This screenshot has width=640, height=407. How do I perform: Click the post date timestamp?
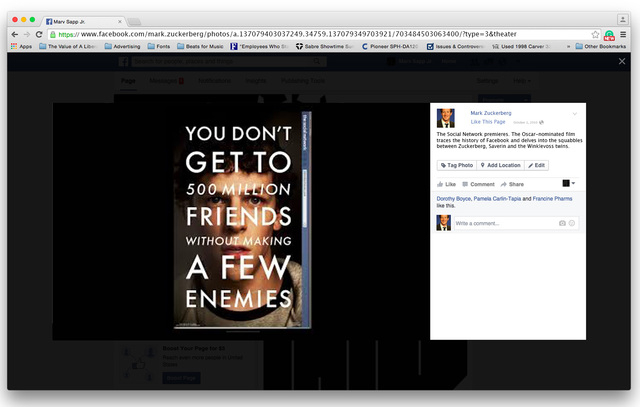coord(525,122)
